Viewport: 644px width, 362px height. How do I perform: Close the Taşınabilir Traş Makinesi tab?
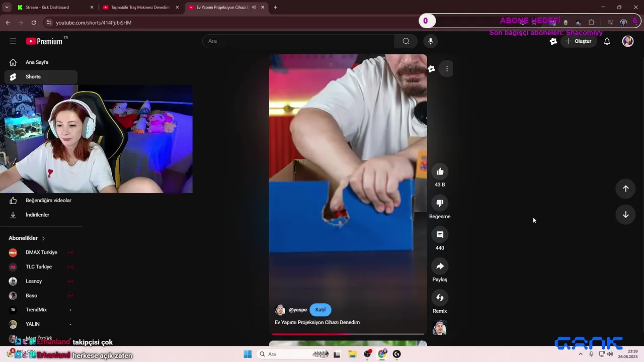tap(177, 8)
